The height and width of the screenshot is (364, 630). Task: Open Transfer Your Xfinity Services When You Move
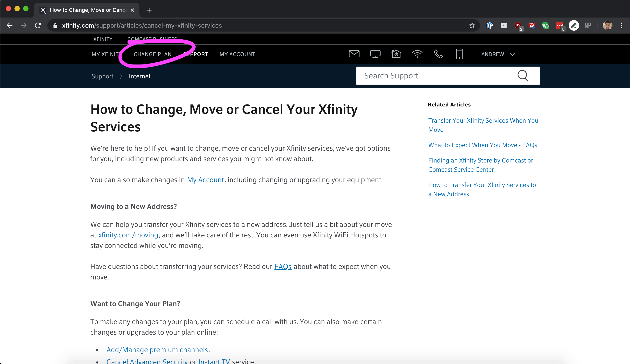pos(483,125)
